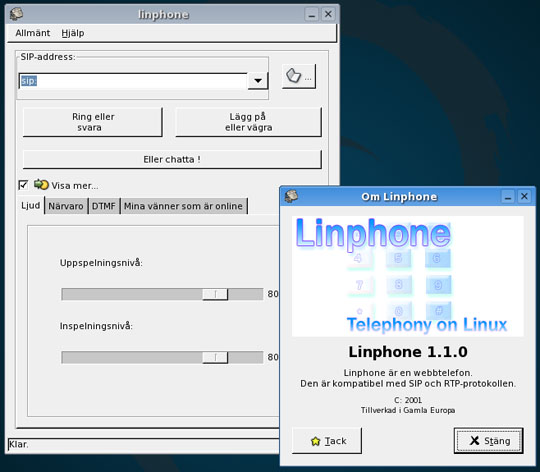The width and height of the screenshot is (540, 472).
Task: Click Linphone är en webbtelefon. text
Action: tap(408, 373)
